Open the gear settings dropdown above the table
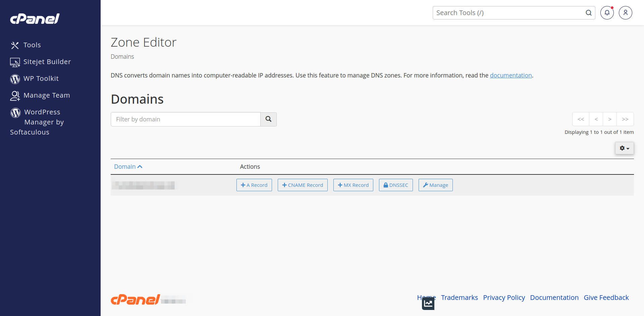The image size is (644, 316). [x=624, y=148]
